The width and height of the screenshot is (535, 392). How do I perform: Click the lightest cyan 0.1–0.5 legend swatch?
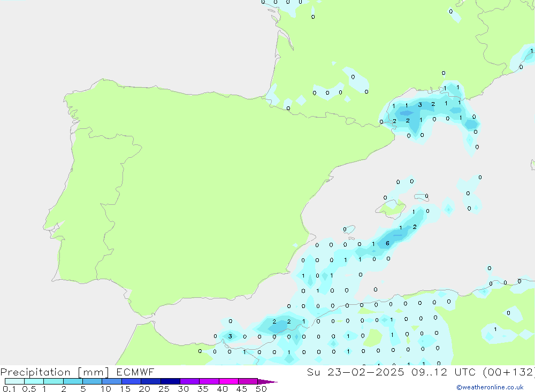tap(14, 381)
